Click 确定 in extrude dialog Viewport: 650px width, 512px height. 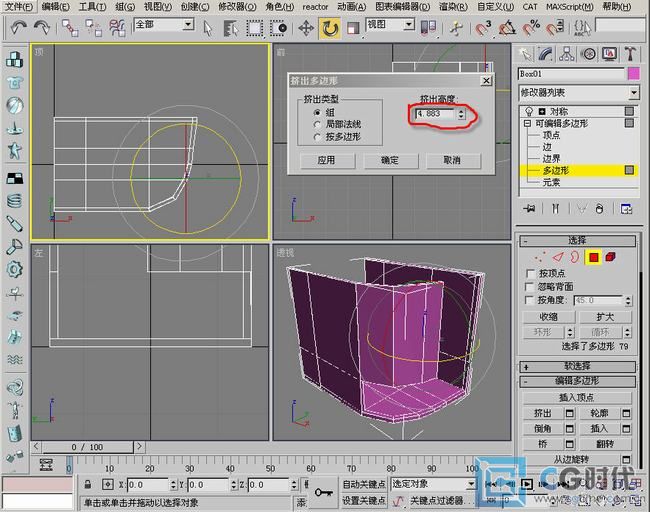[x=390, y=160]
